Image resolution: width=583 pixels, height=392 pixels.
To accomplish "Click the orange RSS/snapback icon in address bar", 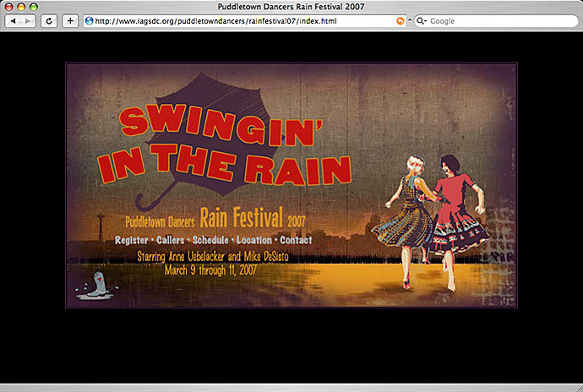I will point(400,21).
